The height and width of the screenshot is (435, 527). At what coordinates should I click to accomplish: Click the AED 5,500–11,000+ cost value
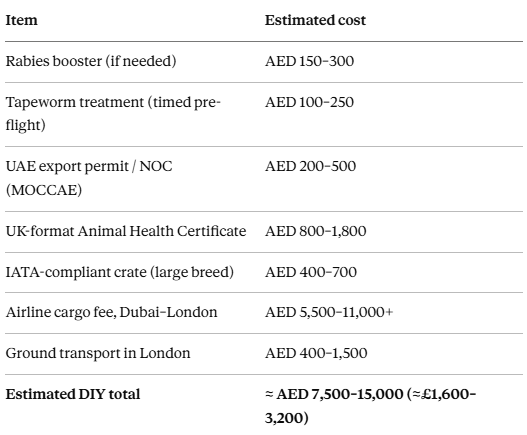[329, 312]
